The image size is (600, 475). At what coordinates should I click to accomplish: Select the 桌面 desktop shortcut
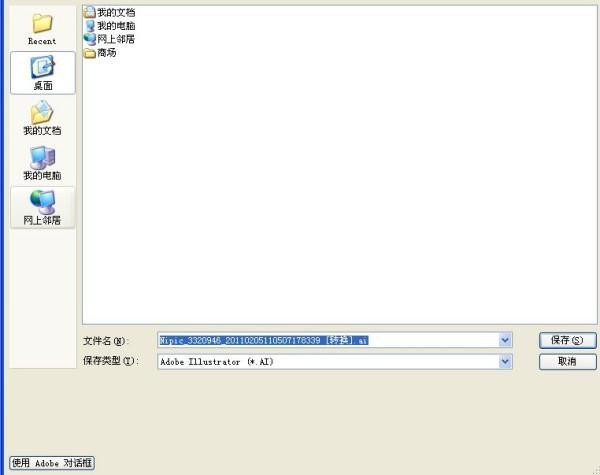point(43,73)
